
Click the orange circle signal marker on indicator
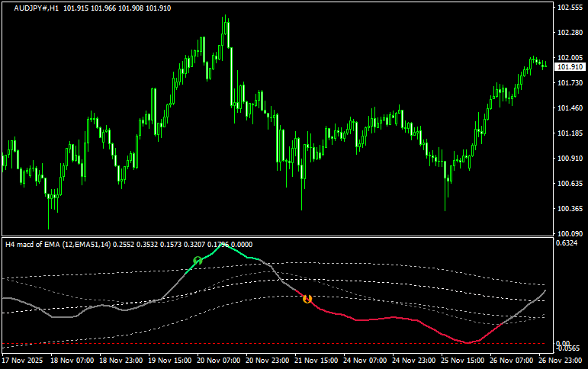(x=307, y=299)
